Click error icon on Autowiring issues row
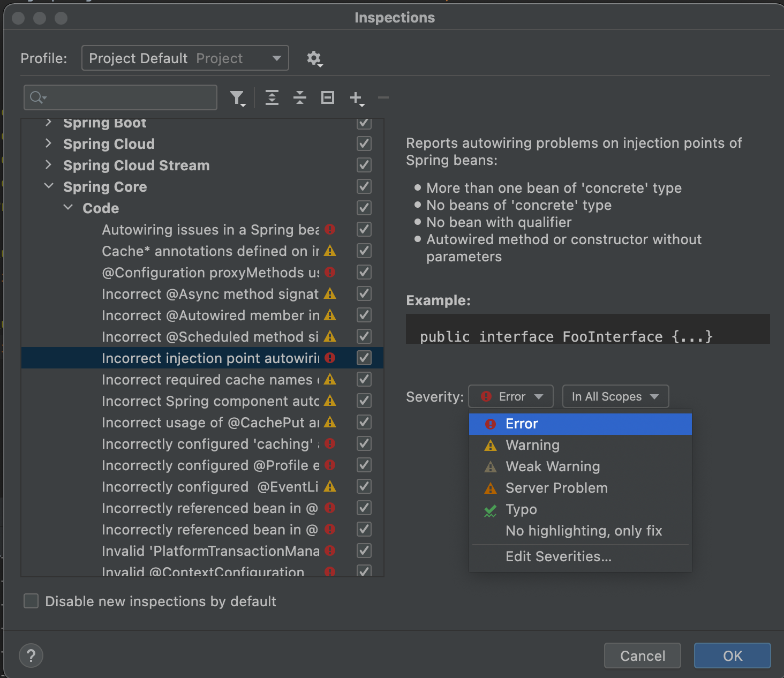This screenshot has height=678, width=784. (x=330, y=229)
